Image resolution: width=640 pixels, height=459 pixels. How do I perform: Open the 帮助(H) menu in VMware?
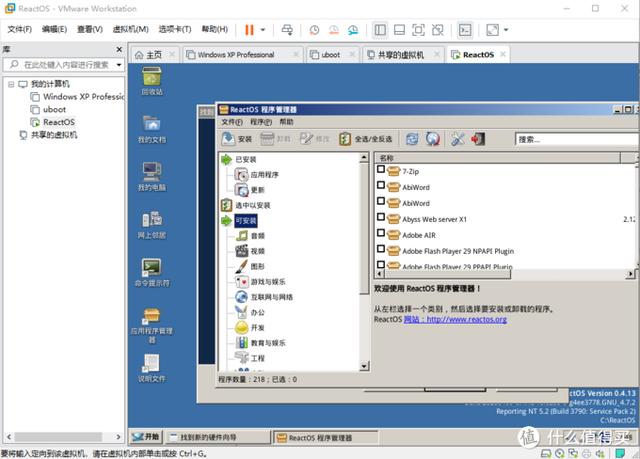click(215, 29)
